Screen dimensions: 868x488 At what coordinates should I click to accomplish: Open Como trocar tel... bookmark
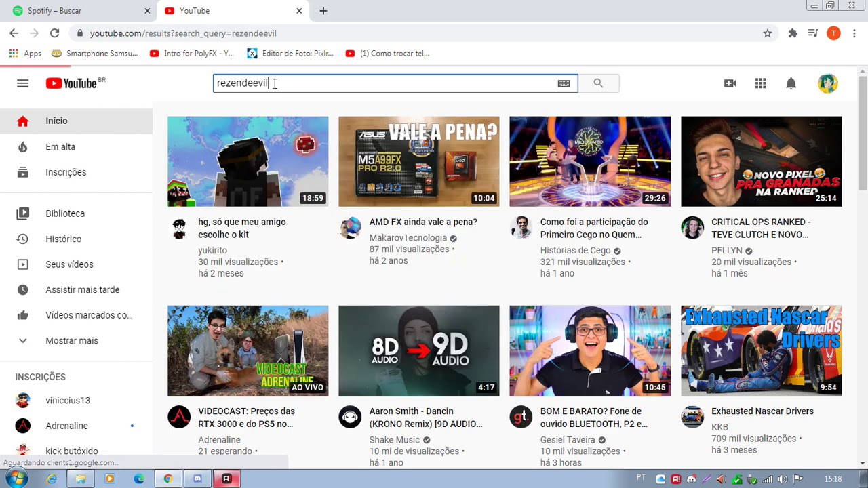pos(387,54)
